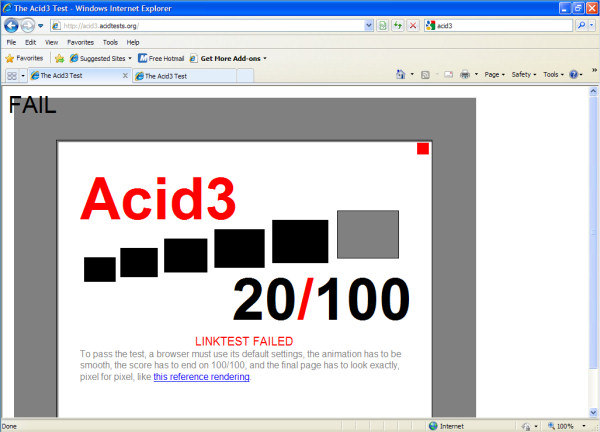
Task: Click the vertical scrollbar down arrow
Action: (x=593, y=412)
